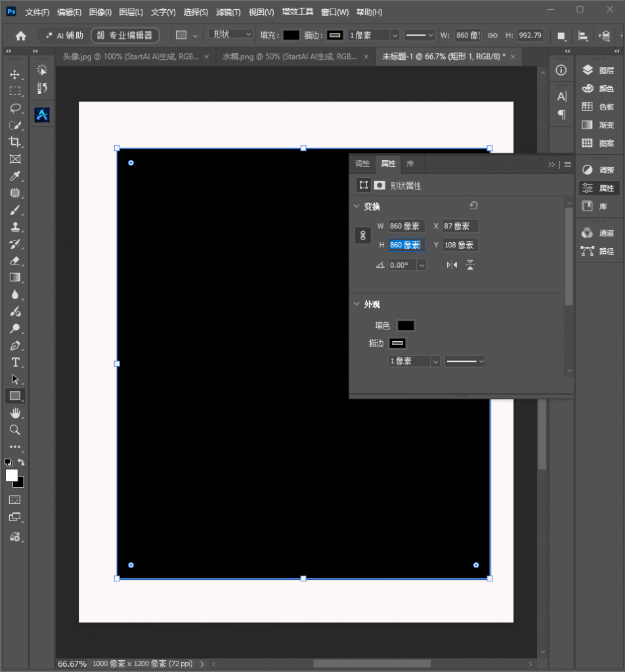Screen dimensions: 625x672
Task: Open the 形状 tool mode dropdown
Action: pos(230,35)
